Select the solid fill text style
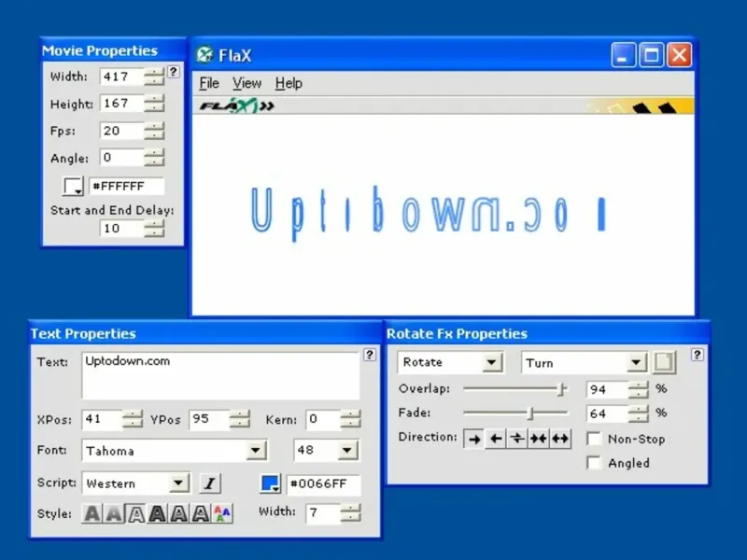The height and width of the screenshot is (560, 747). [92, 514]
